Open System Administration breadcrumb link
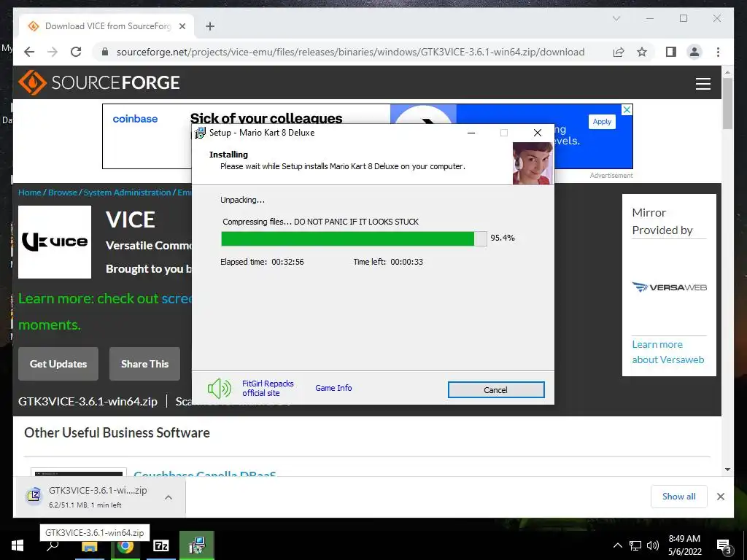The height and width of the screenshot is (560, 747). tap(127, 192)
